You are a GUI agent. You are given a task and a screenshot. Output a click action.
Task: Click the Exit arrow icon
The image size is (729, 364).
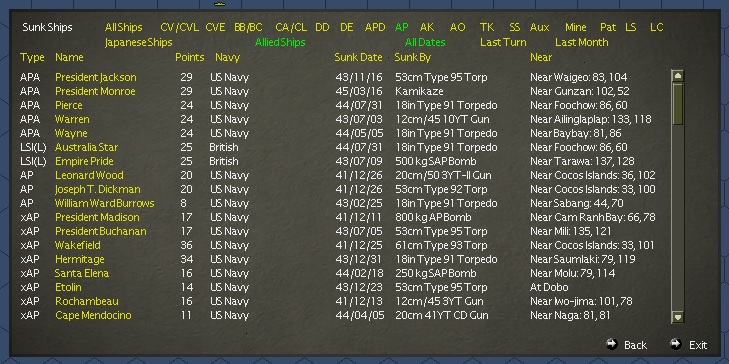(676, 344)
